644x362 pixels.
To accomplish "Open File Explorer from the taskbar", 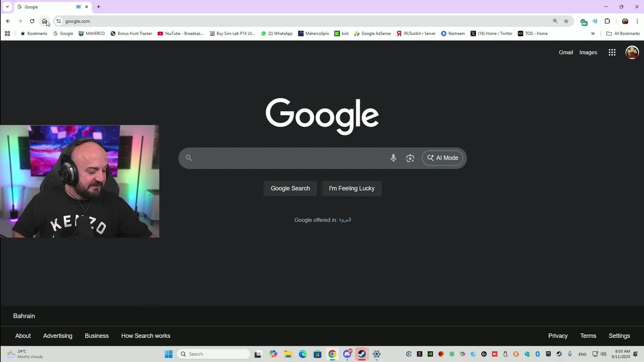I will tap(288, 354).
